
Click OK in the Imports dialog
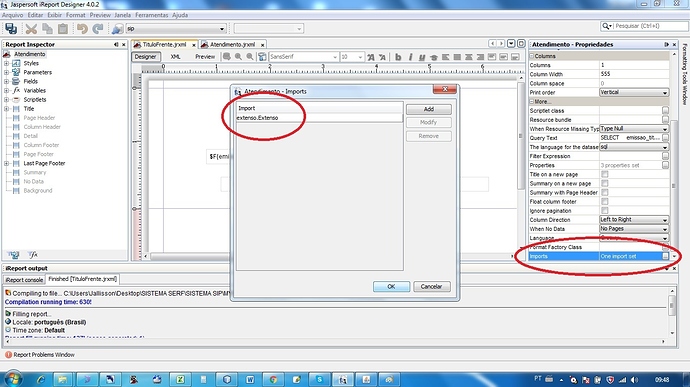[391, 287]
